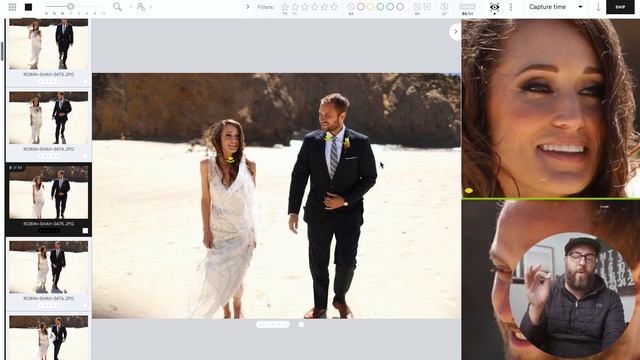Filter images with no color label
This screenshot has height=360, width=640.
351,7
